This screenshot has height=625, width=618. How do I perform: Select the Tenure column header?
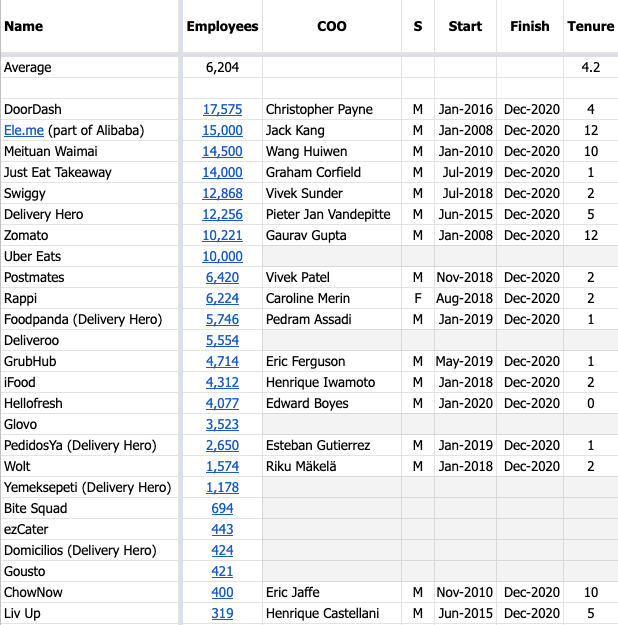[591, 26]
